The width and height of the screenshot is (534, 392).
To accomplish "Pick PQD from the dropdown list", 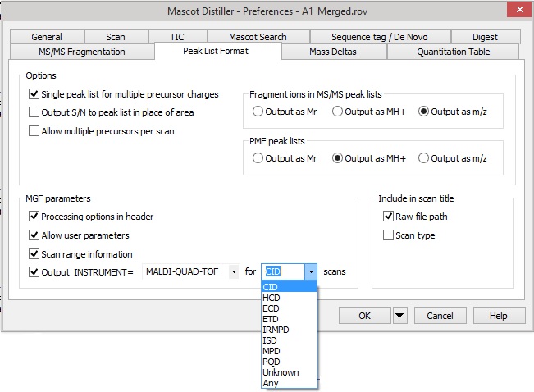I will (x=289, y=362).
